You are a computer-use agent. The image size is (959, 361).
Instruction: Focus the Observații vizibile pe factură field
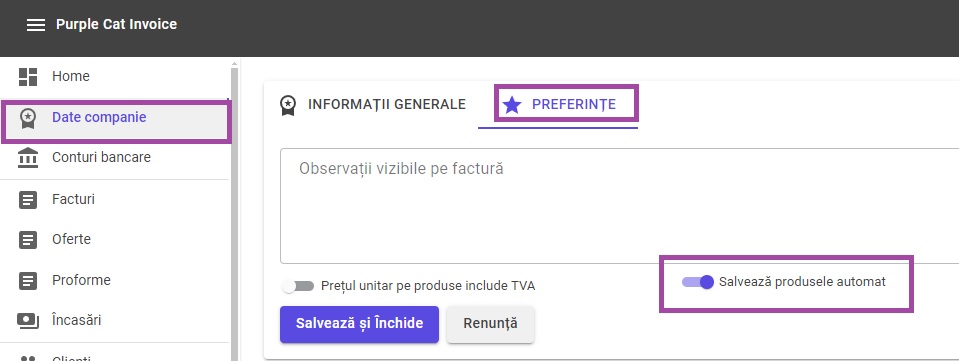[620, 206]
